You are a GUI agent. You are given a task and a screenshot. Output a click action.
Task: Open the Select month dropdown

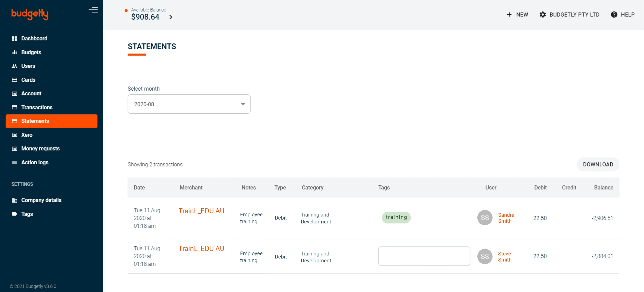189,104
